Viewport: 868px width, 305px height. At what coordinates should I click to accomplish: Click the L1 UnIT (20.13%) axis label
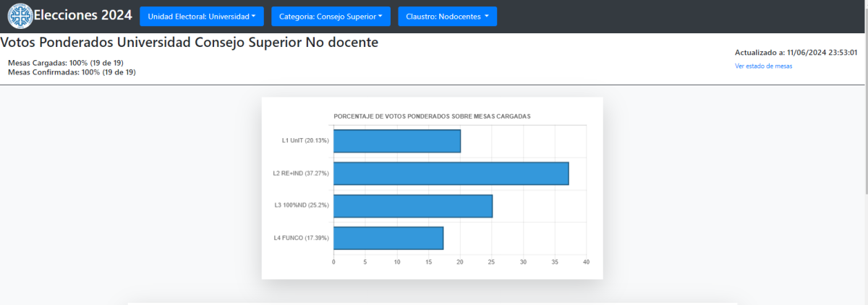(305, 141)
